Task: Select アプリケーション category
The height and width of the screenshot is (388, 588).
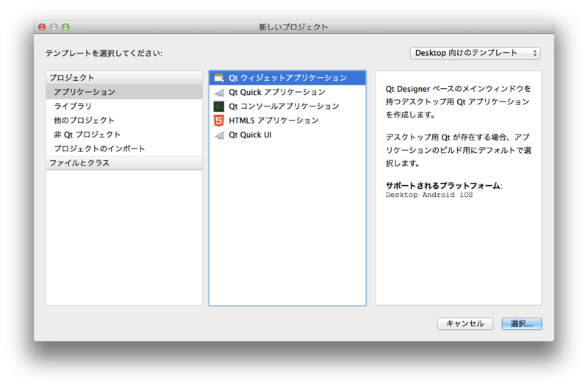Action: (124, 92)
